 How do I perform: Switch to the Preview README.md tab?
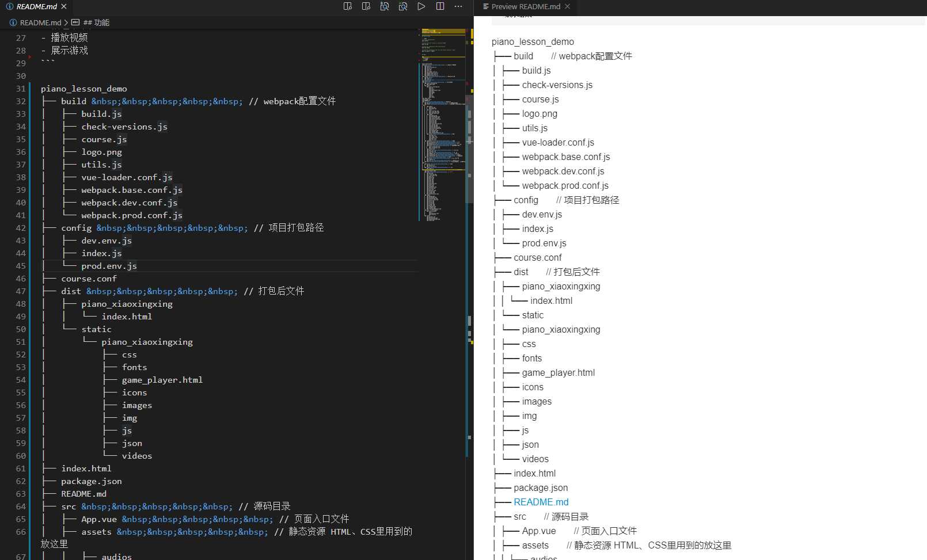click(526, 6)
